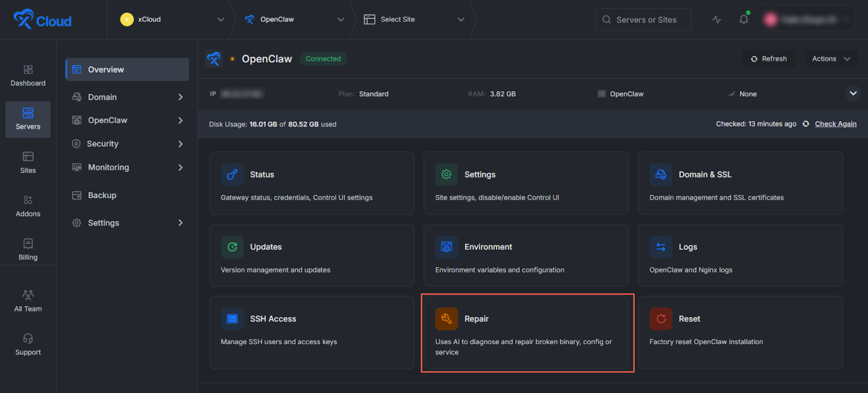The height and width of the screenshot is (393, 868).
Task: Click the "3.82 GB" RAM value
Action: tap(503, 94)
